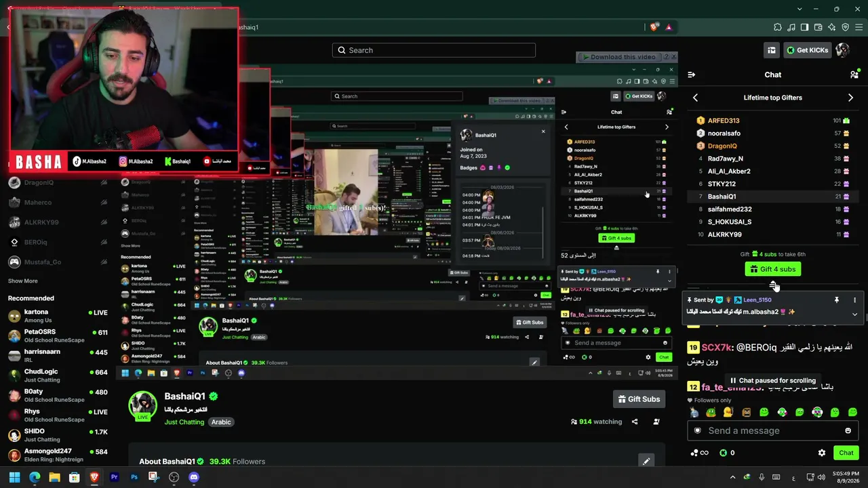
Task: Open the Just Chatting category link
Action: click(x=184, y=422)
